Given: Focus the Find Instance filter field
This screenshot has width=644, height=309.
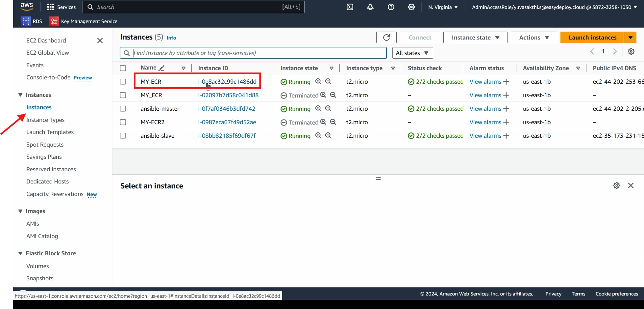Looking at the screenshot, I should pyautogui.click(x=253, y=53).
